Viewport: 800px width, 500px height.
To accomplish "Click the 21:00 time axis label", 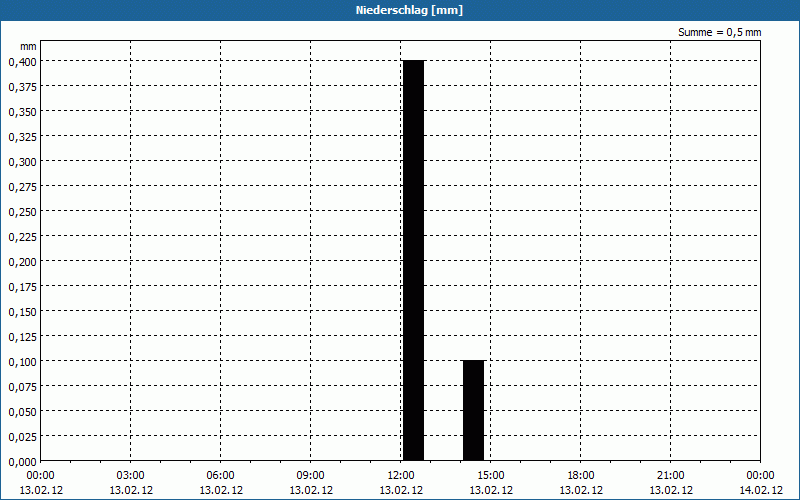I will (671, 475).
